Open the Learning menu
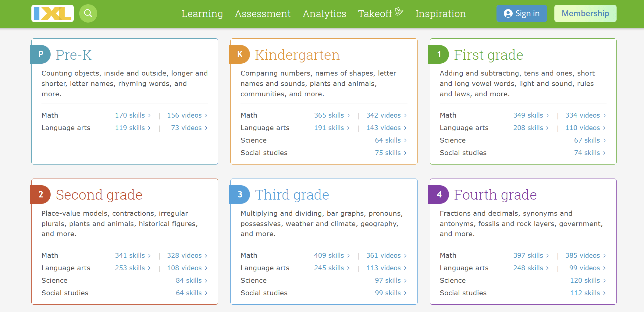Viewport: 644px width, 312px height. point(202,14)
